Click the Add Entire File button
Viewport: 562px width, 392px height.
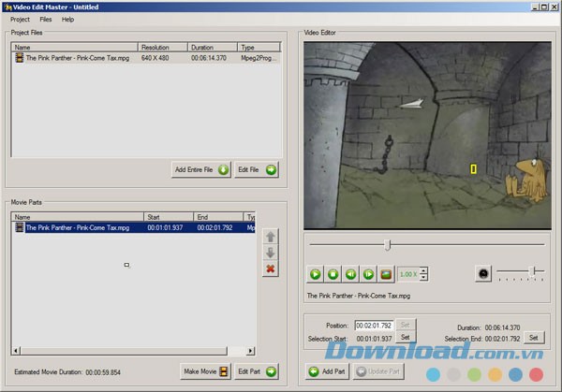pyautogui.click(x=201, y=169)
